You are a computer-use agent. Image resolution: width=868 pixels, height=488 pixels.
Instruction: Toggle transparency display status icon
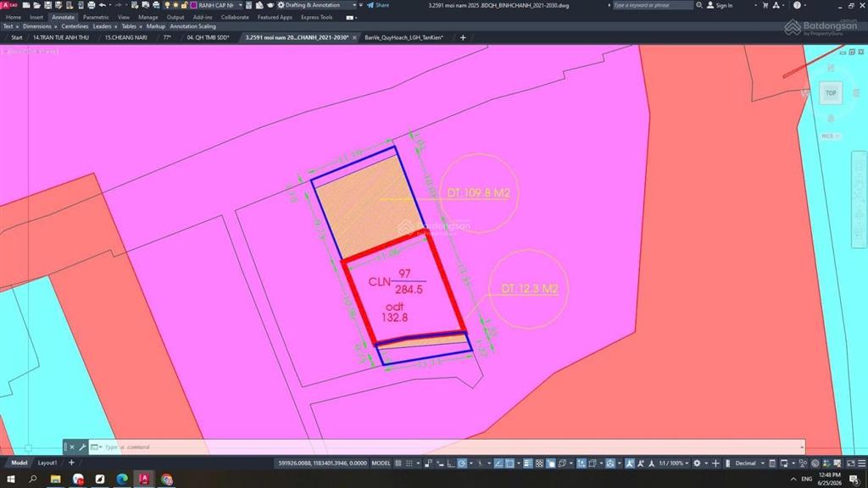point(540,463)
